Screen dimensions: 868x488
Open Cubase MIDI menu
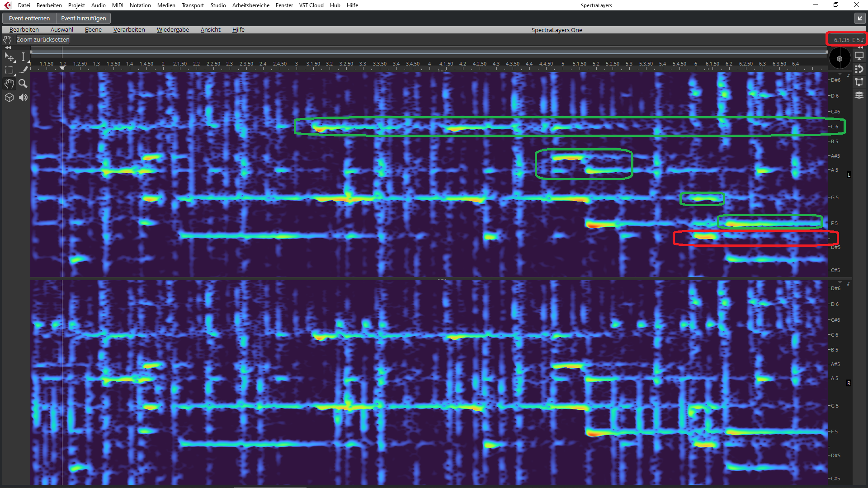coord(118,5)
